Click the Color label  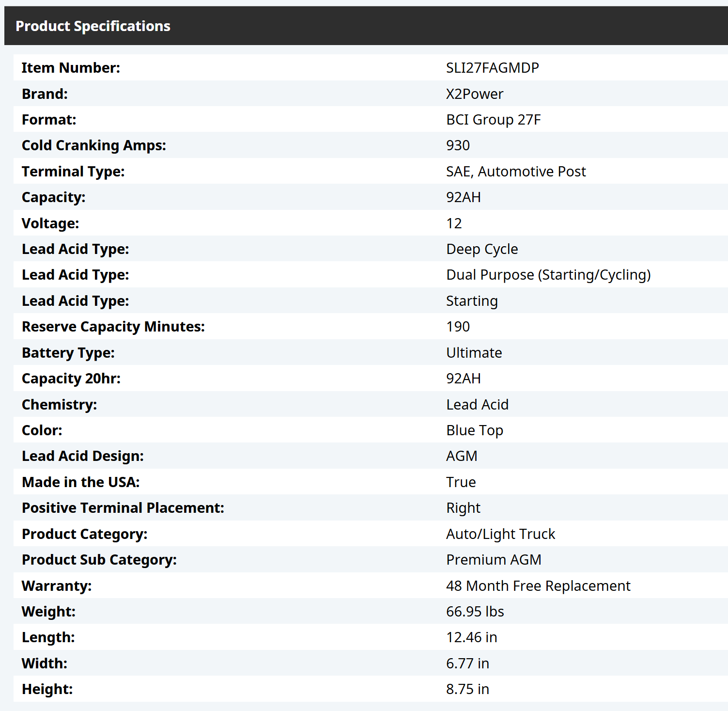[42, 430]
